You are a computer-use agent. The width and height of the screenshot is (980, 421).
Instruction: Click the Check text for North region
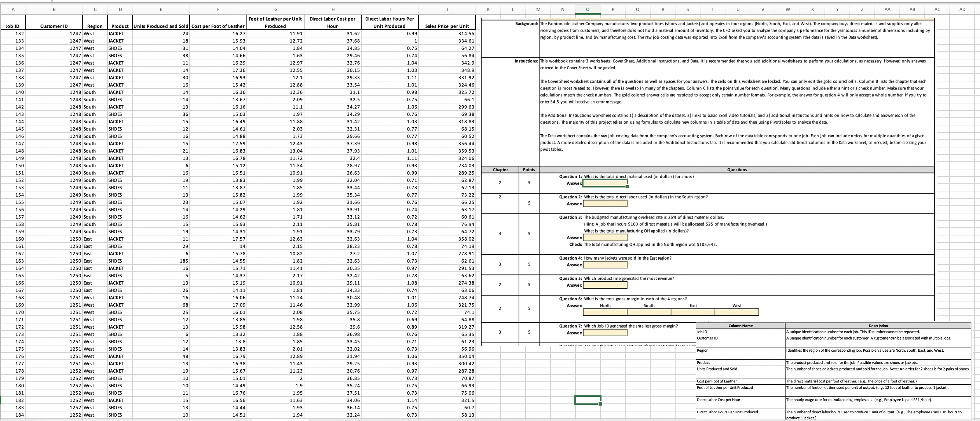650,245
